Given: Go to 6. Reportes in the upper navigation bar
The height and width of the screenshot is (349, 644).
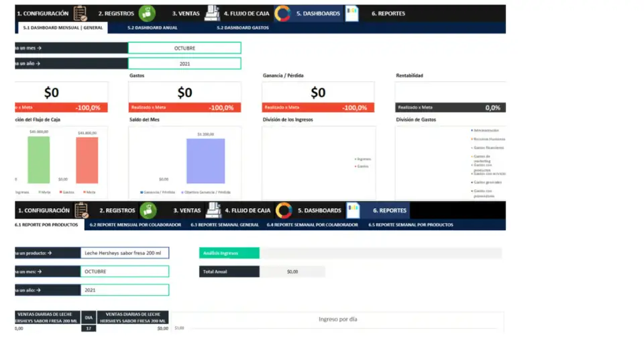Looking at the screenshot, I should pyautogui.click(x=388, y=13).
